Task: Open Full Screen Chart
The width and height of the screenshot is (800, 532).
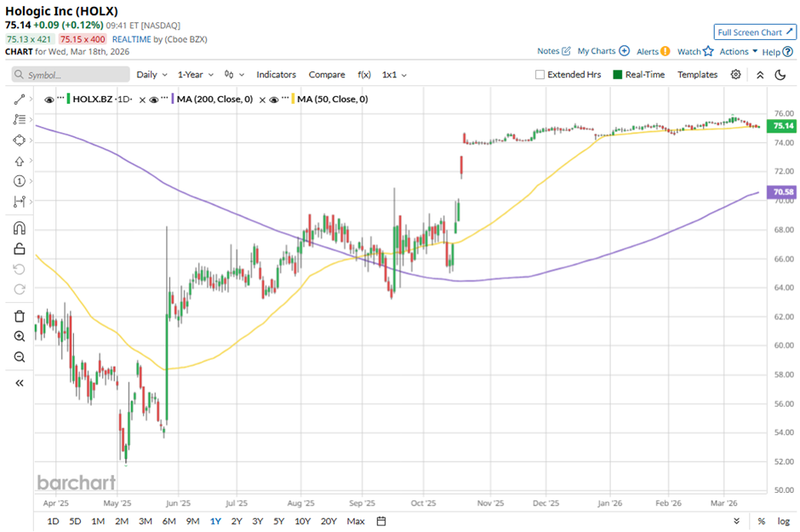Action: pyautogui.click(x=755, y=32)
